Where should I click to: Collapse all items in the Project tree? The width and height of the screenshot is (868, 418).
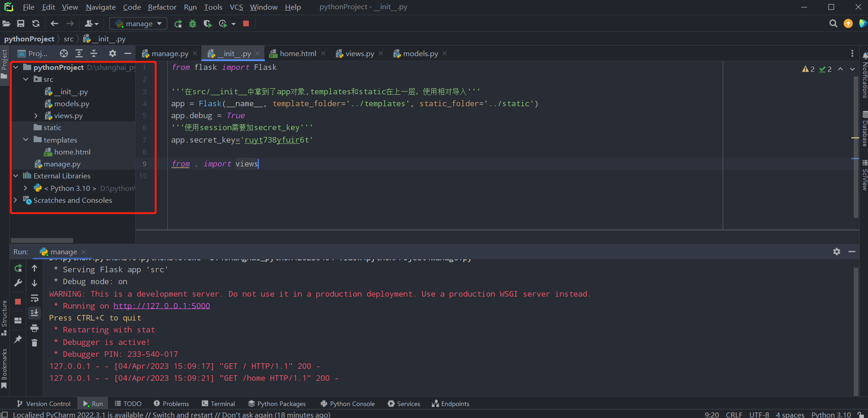coord(94,53)
